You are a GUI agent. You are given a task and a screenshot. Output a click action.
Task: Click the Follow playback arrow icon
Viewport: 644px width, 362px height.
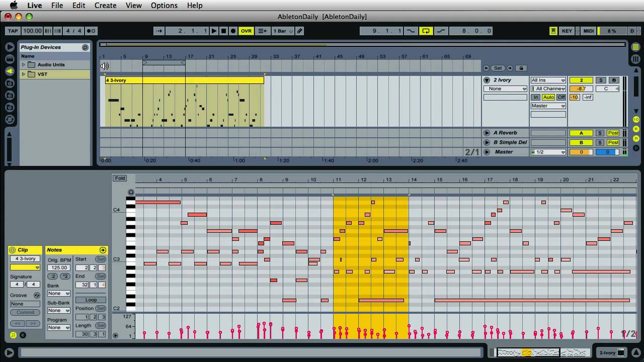(x=159, y=31)
